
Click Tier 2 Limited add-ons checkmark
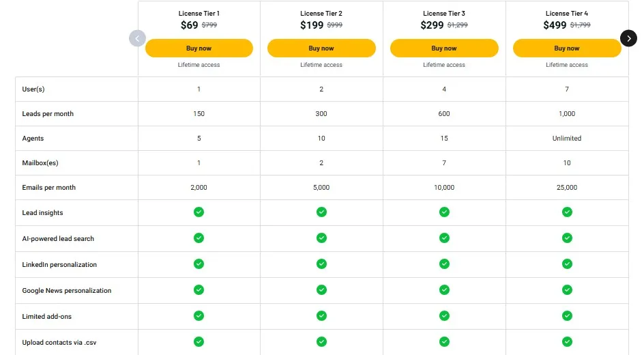click(x=321, y=316)
